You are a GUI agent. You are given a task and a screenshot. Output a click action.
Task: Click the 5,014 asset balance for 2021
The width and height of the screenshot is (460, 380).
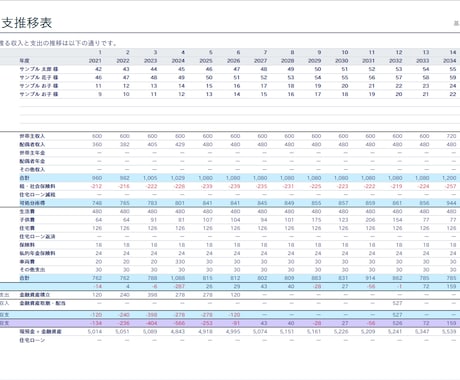(95, 332)
